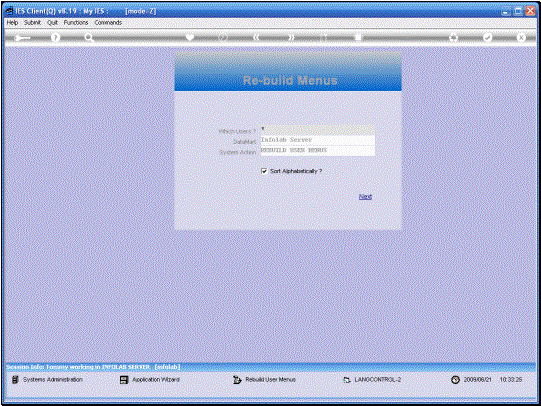The width and height of the screenshot is (541, 406).
Task: Click the magnifying glass search icon
Action: (x=89, y=38)
